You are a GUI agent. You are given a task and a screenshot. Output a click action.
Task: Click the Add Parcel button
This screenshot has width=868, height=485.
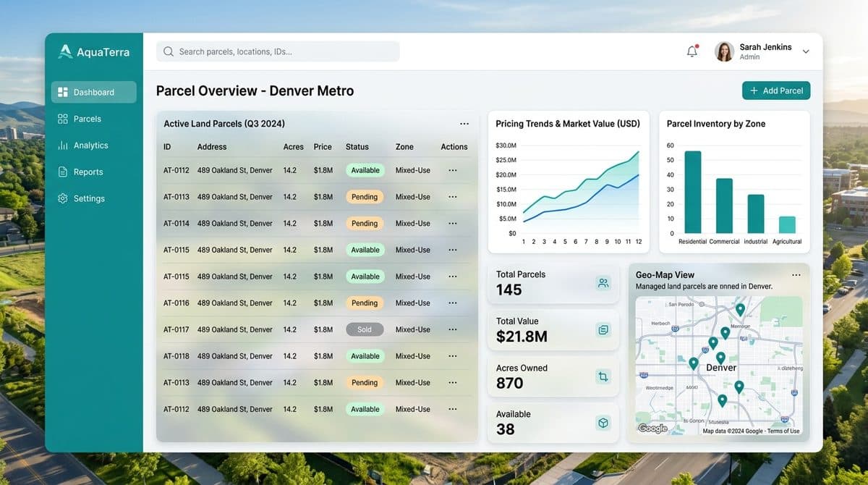[x=776, y=90]
